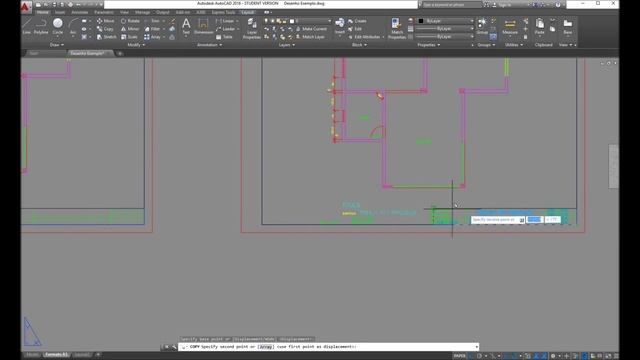Open the Manage ribbon tab
The height and width of the screenshot is (360, 640).
point(142,12)
